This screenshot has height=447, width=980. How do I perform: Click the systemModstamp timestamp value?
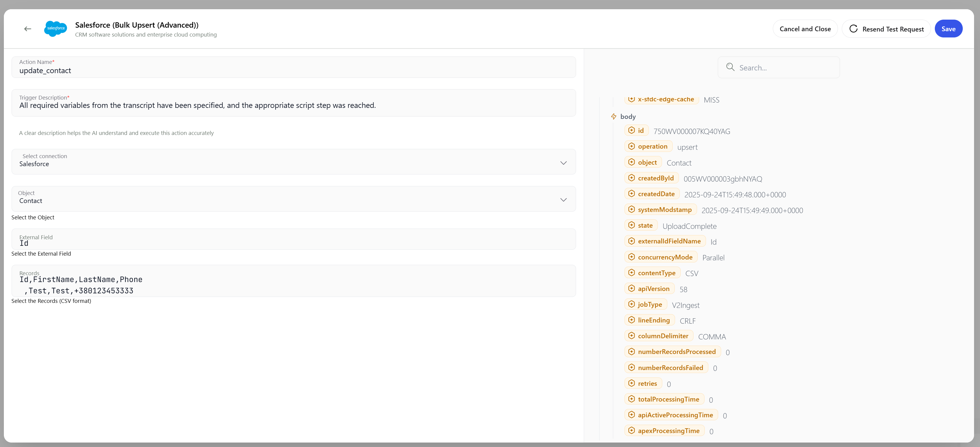click(752, 210)
